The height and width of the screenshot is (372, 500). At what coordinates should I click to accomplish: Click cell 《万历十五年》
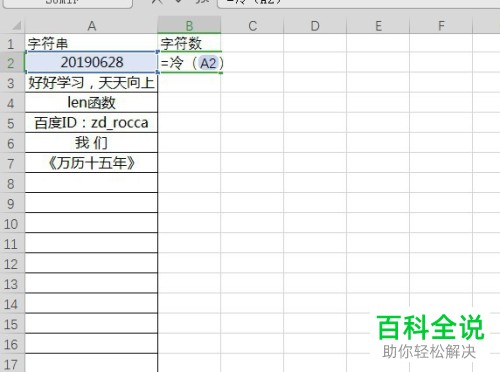coord(91,163)
